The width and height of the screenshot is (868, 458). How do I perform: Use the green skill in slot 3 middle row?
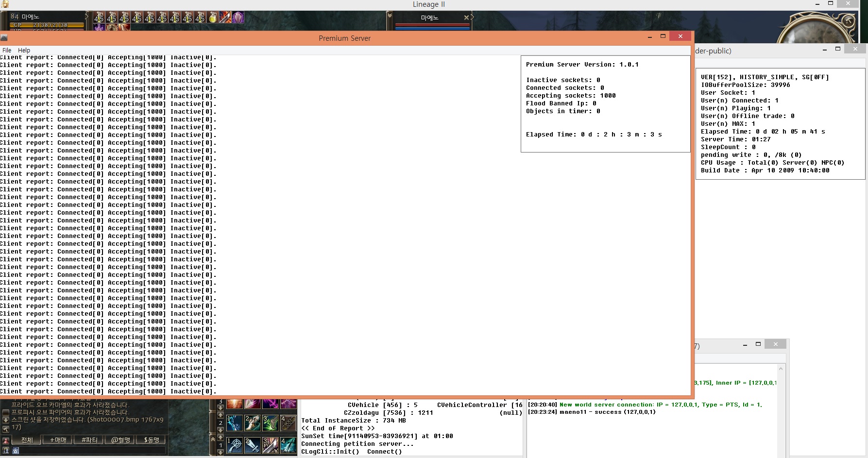(x=271, y=423)
